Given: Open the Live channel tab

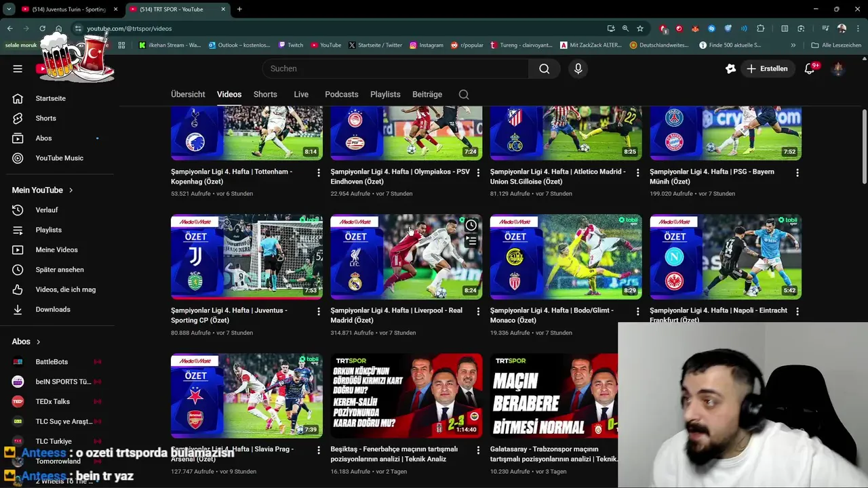Looking at the screenshot, I should pos(301,94).
